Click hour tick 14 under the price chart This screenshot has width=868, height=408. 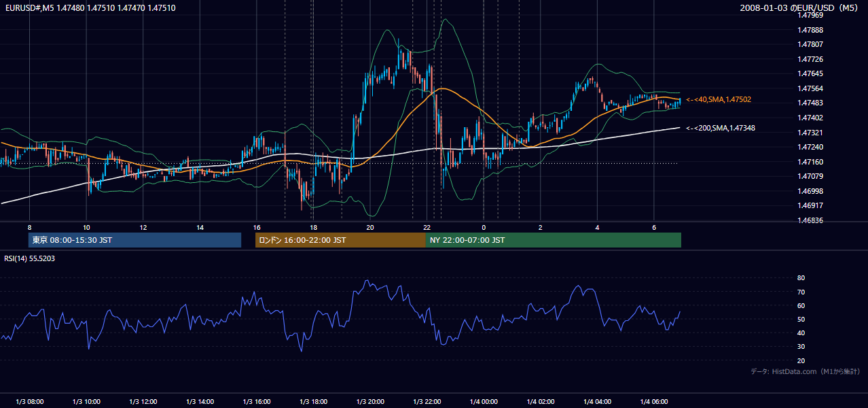[200, 227]
